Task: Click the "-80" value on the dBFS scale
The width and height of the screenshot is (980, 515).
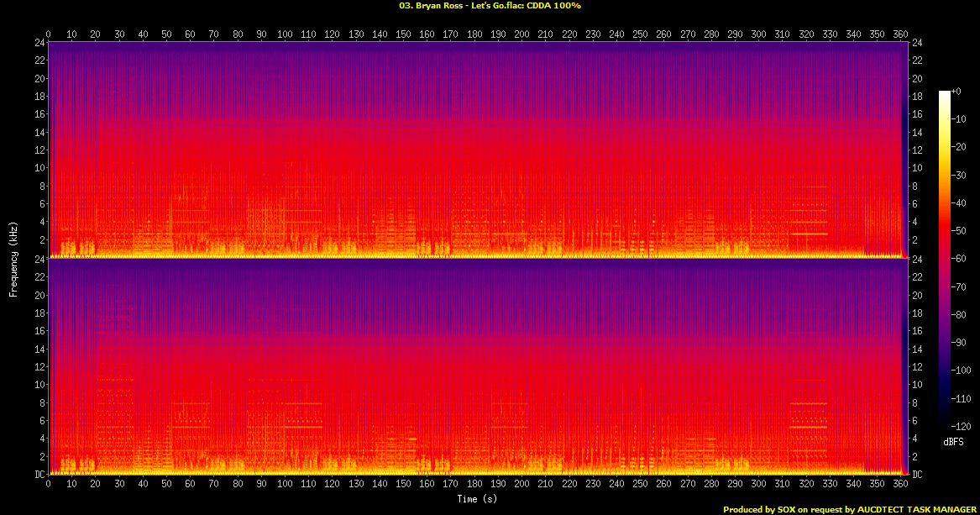Action: (959, 314)
